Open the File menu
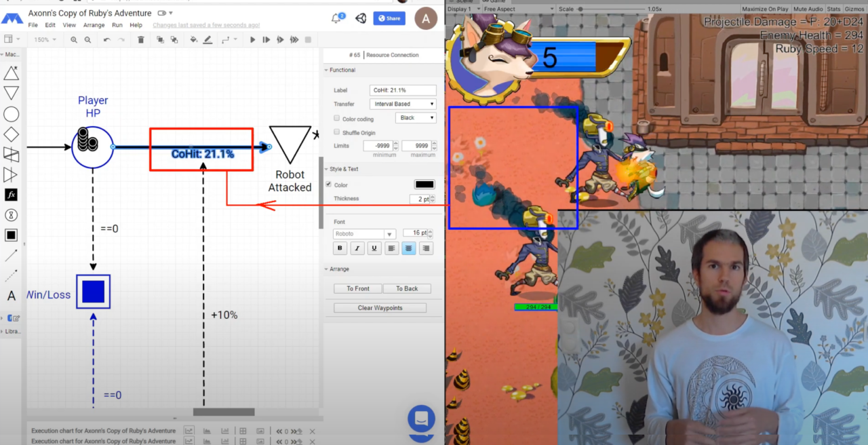 pos(33,25)
